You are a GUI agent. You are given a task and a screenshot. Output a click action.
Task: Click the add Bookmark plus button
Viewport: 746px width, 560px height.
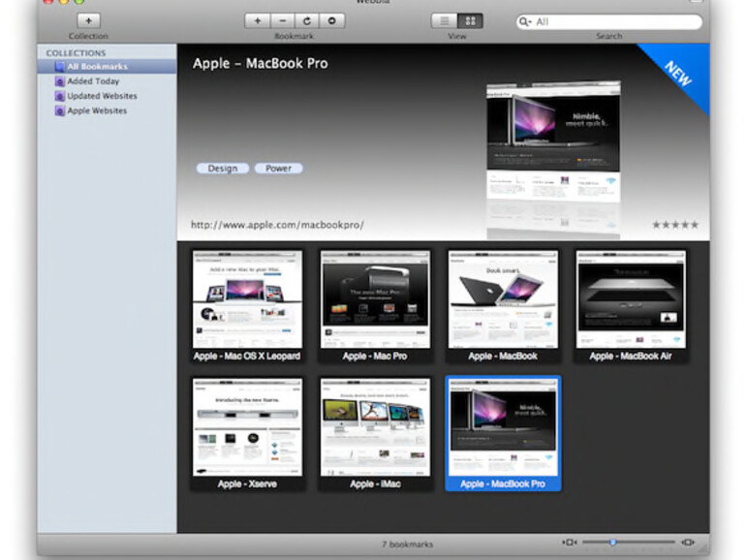[257, 20]
